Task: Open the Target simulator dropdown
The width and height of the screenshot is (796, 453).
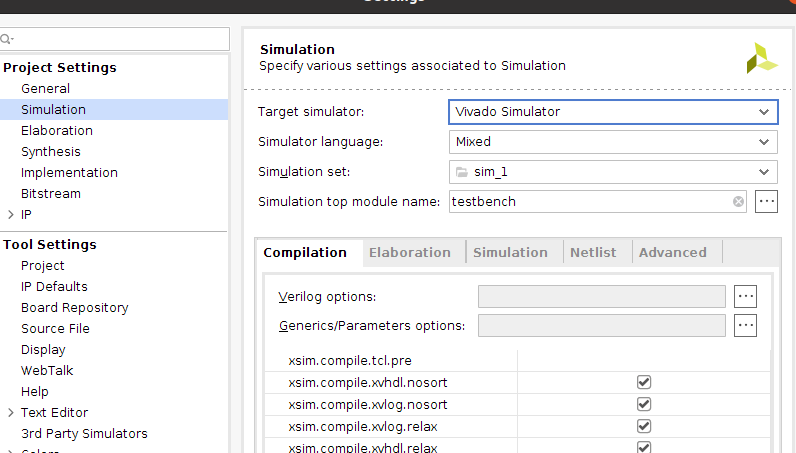Action: click(613, 112)
